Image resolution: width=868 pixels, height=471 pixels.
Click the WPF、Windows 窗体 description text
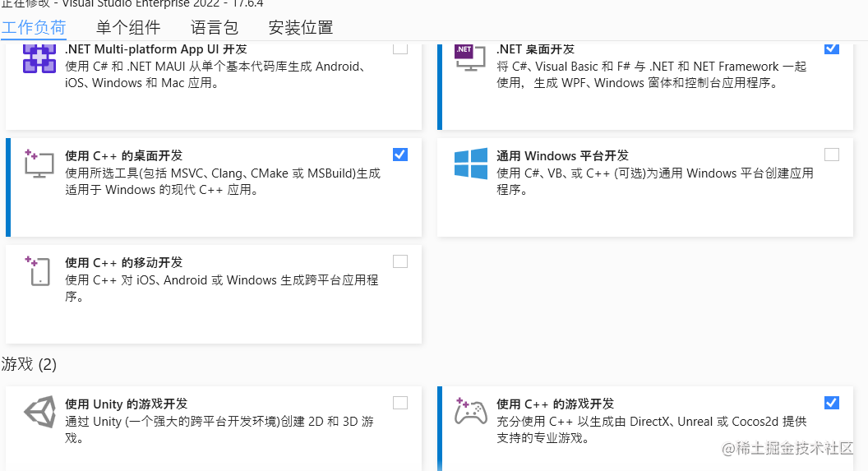coord(652,75)
